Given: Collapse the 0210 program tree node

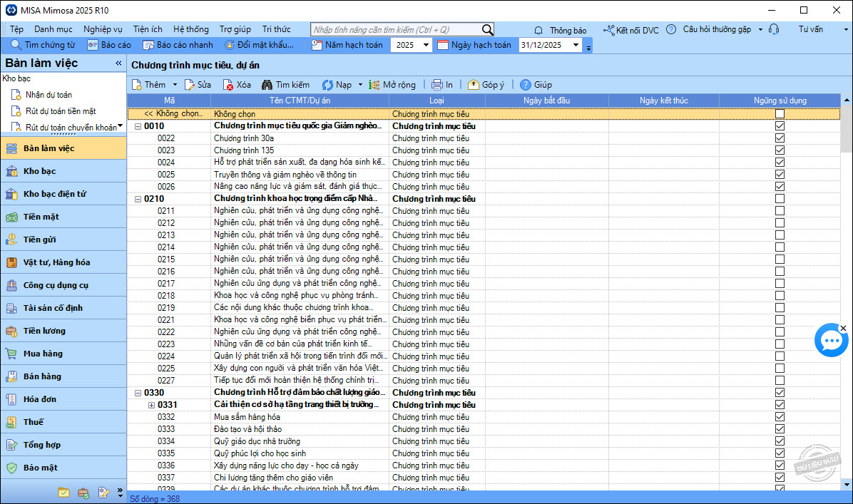Looking at the screenshot, I should pyautogui.click(x=138, y=199).
